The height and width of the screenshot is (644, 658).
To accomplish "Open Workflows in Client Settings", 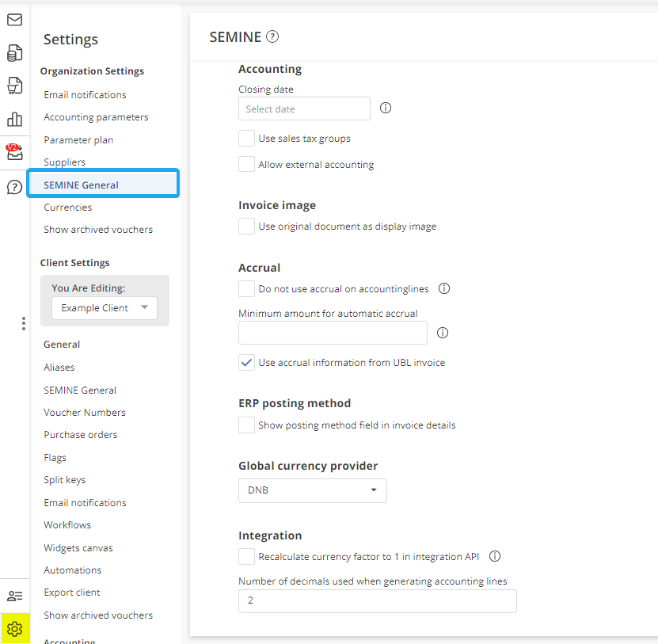I will point(67,524).
